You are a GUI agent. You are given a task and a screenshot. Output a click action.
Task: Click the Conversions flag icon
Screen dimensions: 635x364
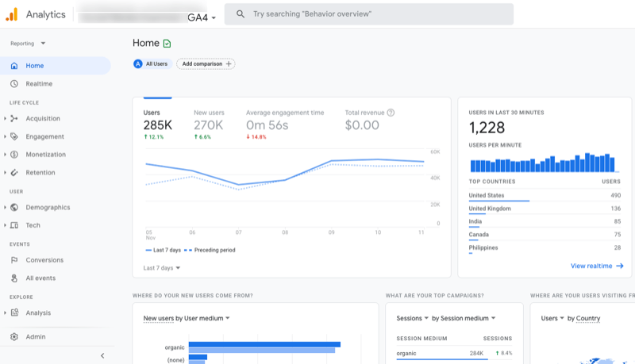[x=14, y=260]
